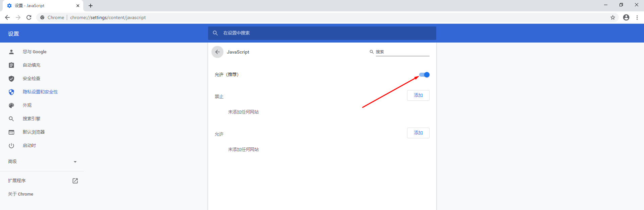Click the browser forward arrow
This screenshot has width=644, height=210.
(18, 17)
